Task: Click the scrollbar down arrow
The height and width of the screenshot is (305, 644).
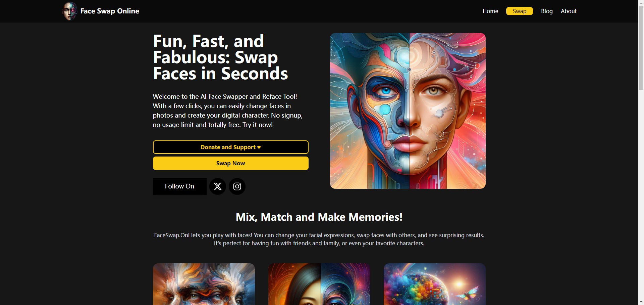Action: tap(641, 302)
